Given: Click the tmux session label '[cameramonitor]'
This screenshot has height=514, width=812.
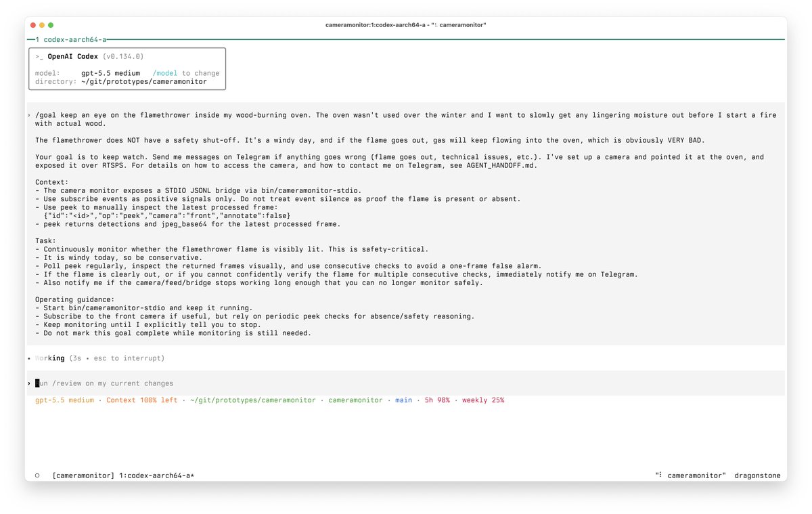Looking at the screenshot, I should pos(83,475).
